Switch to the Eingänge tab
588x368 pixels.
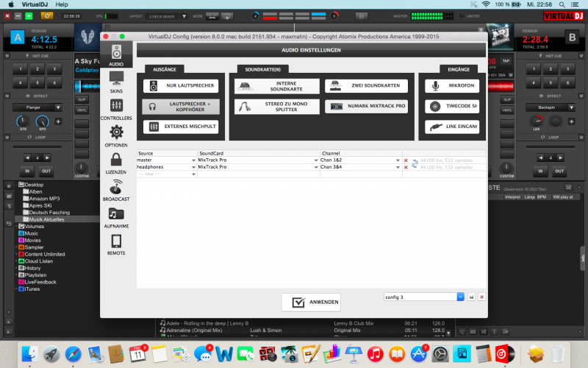[x=459, y=69]
